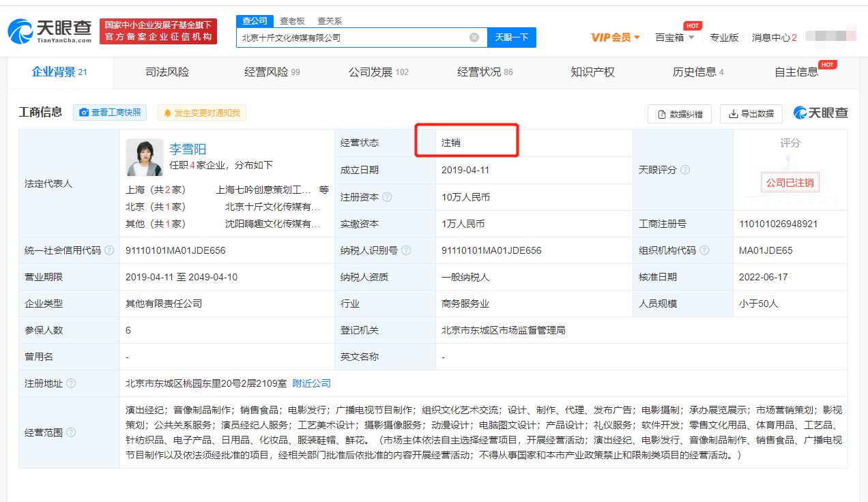Open the 专业版 link
The image size is (868, 502).
coord(724,38)
